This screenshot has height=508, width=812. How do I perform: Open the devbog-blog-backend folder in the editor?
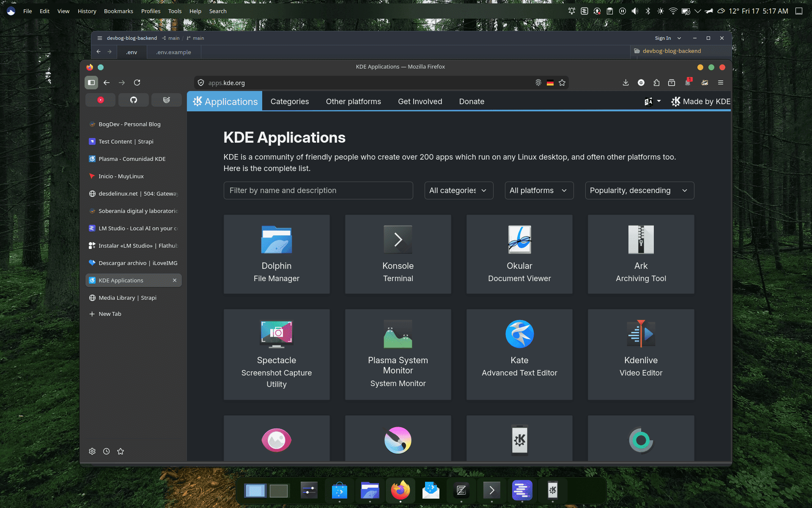(672, 51)
